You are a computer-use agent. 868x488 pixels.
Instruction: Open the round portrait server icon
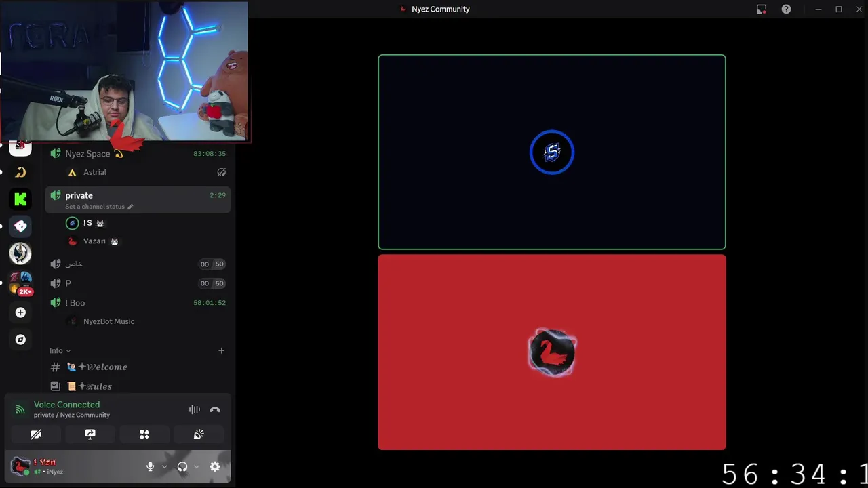(20, 253)
